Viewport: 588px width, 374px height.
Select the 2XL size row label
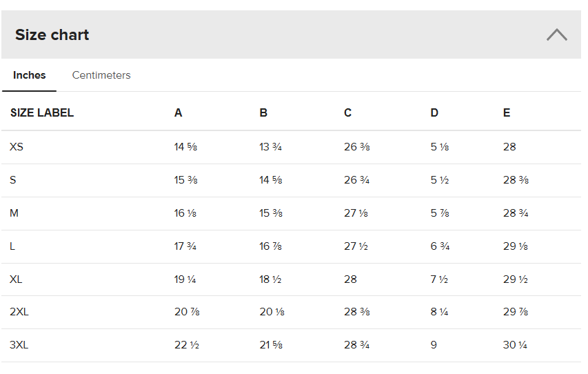coord(19,312)
